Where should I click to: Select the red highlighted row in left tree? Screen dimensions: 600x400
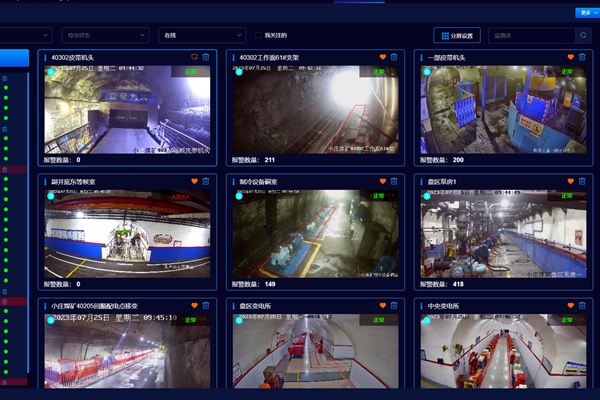(x=14, y=170)
